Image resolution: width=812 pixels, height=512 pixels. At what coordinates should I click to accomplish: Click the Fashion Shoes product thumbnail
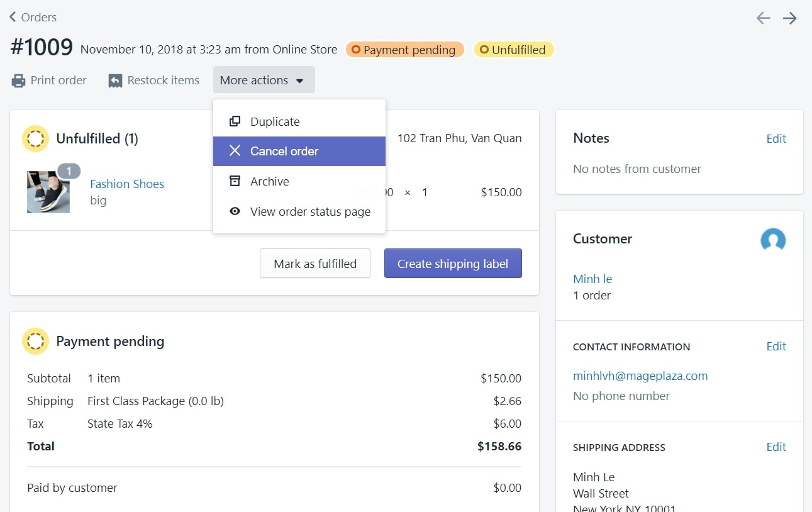[48, 192]
